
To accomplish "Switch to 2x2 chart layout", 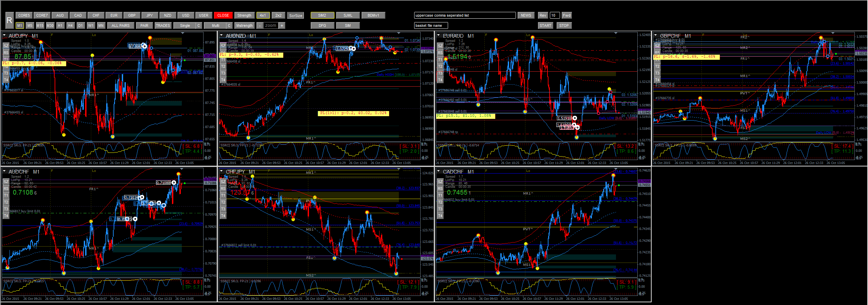I will pyautogui.click(x=278, y=15).
